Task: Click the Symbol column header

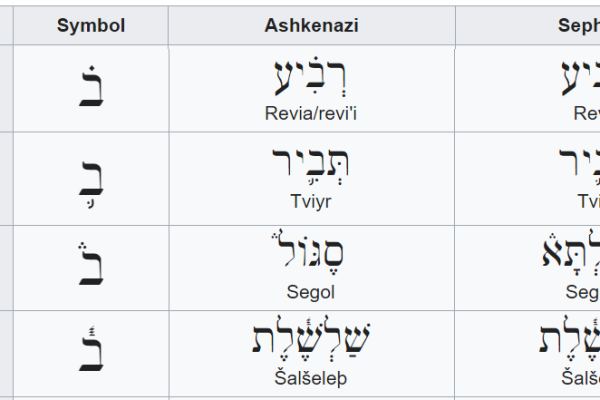Action: (90, 26)
